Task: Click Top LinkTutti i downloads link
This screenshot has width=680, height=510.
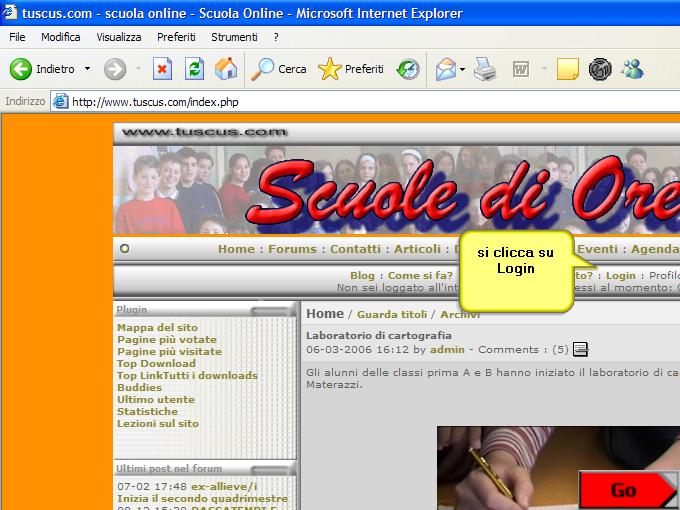Action: 187,376
